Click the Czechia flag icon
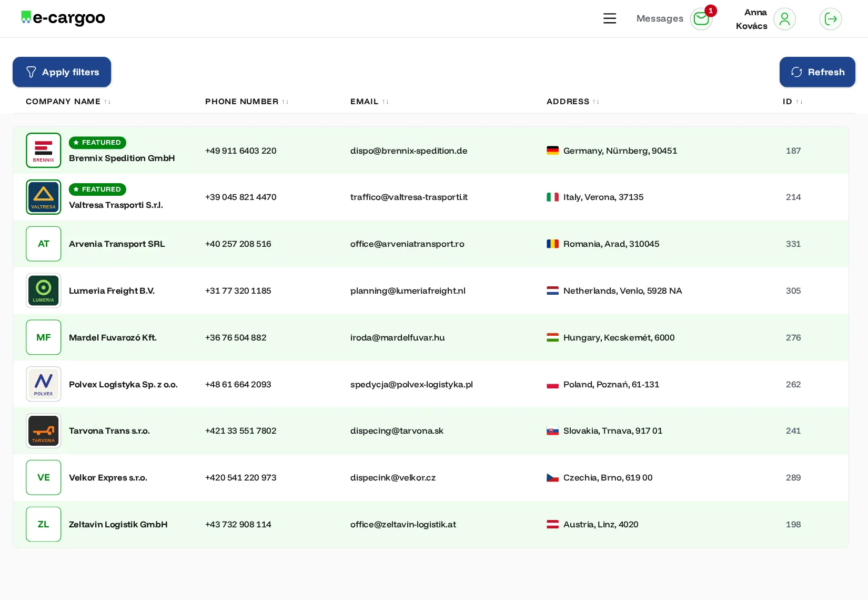 (x=552, y=478)
